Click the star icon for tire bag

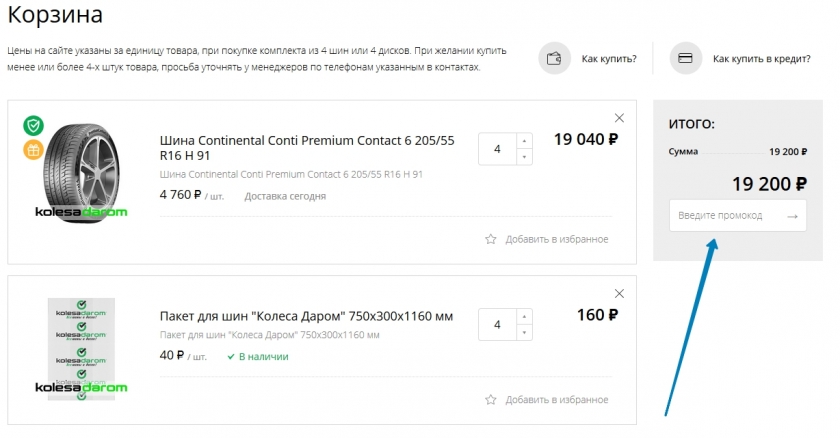pyautogui.click(x=491, y=400)
